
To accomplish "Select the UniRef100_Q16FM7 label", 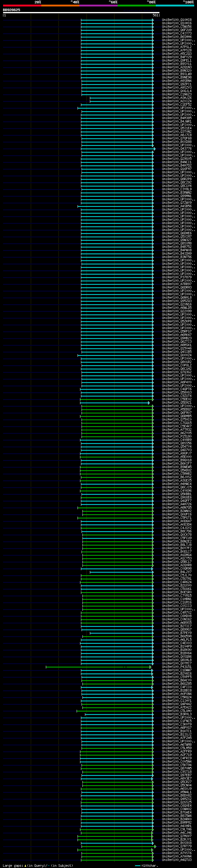I will [x=177, y=169].
